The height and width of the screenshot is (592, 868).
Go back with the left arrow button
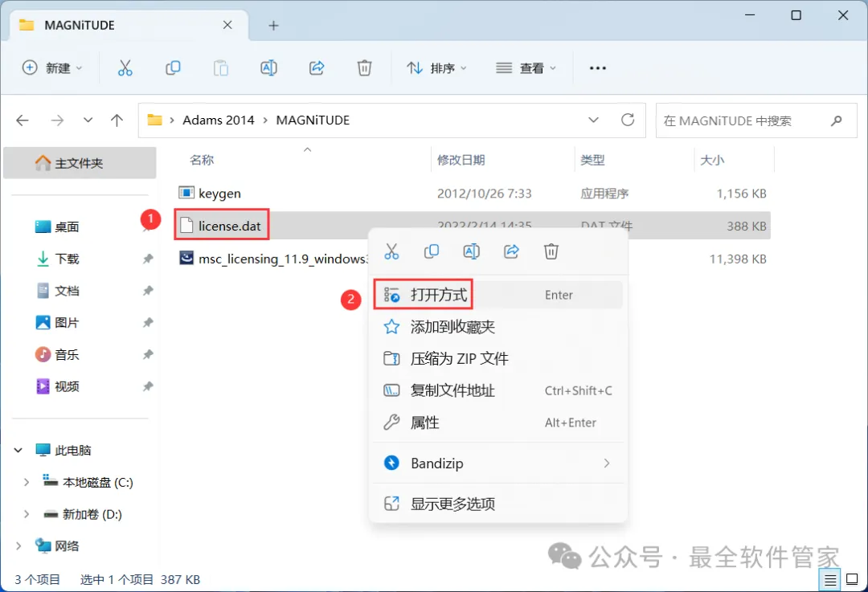pyautogui.click(x=23, y=120)
